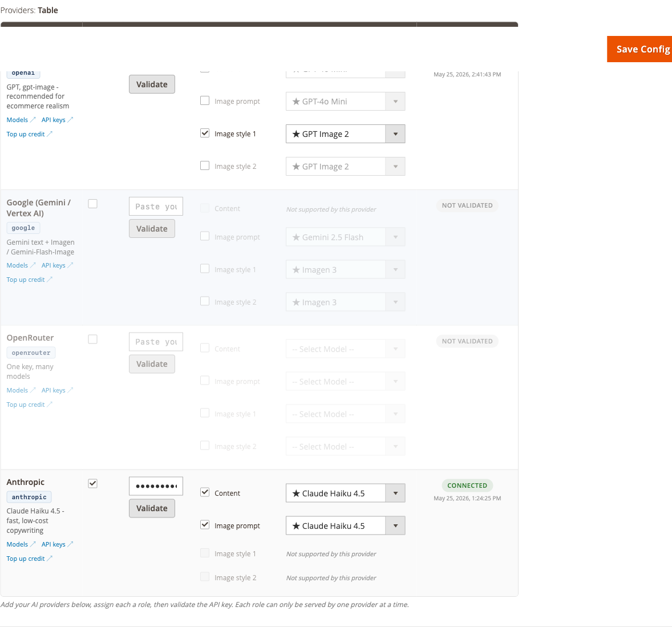
Task: Open Google Models link
Action: (21, 265)
